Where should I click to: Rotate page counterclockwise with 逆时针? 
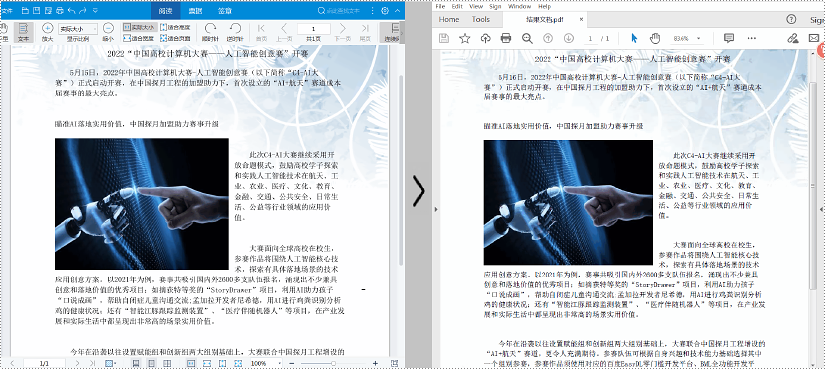coord(235,32)
